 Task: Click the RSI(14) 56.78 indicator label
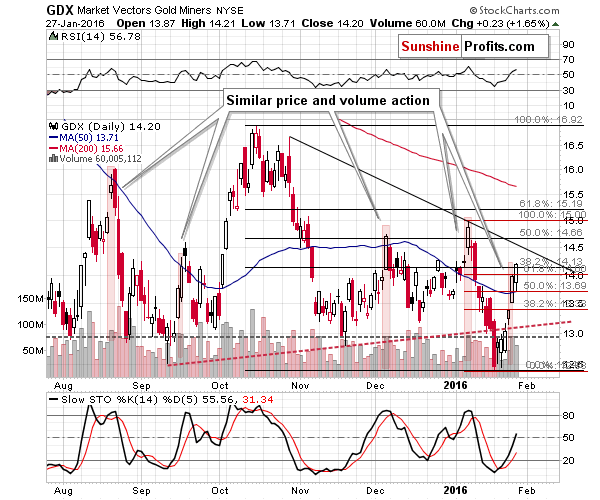coord(101,37)
